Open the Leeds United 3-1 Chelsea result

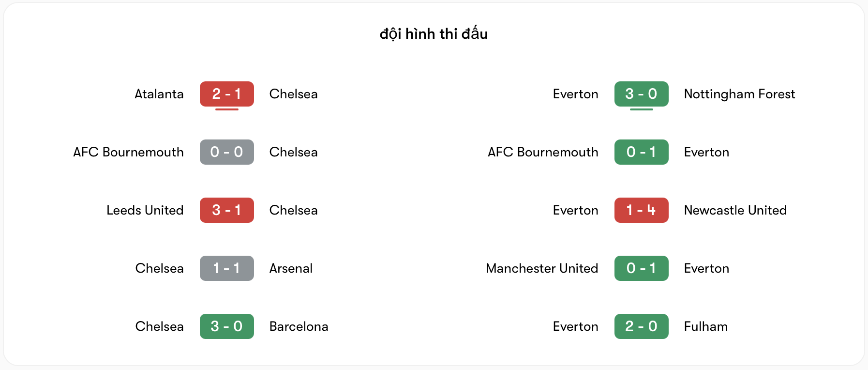coord(226,210)
